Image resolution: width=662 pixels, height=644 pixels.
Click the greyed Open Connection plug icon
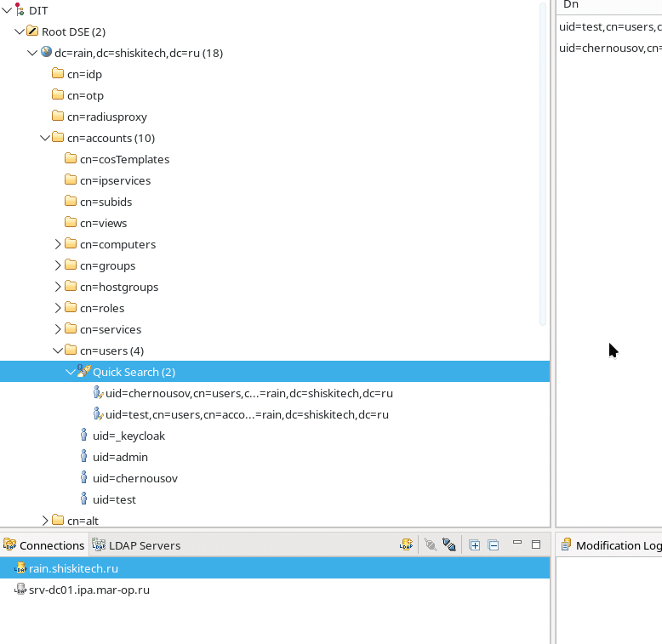(431, 544)
